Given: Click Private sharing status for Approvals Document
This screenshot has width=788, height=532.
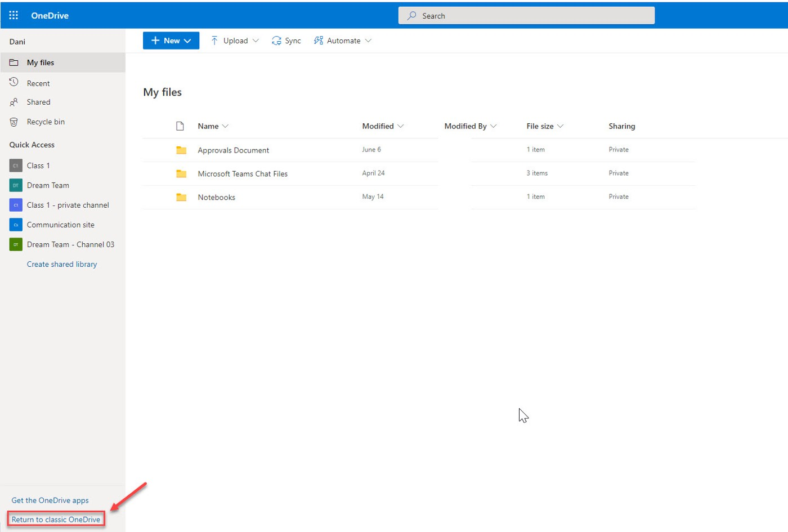Looking at the screenshot, I should (x=619, y=150).
